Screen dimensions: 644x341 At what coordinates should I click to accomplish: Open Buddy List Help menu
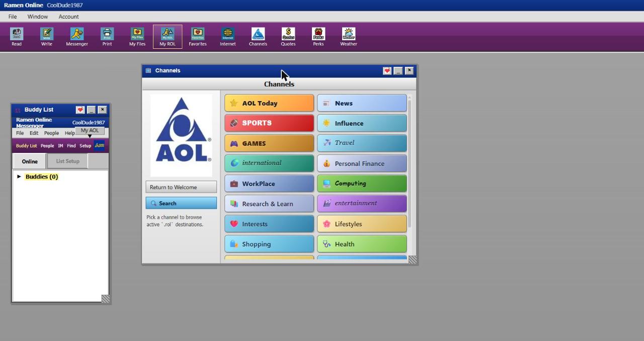(x=69, y=133)
